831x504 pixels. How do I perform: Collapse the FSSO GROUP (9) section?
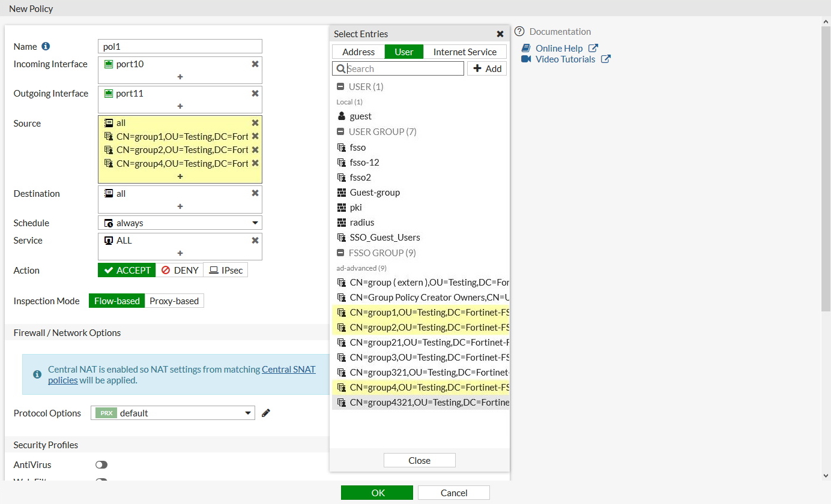(342, 253)
